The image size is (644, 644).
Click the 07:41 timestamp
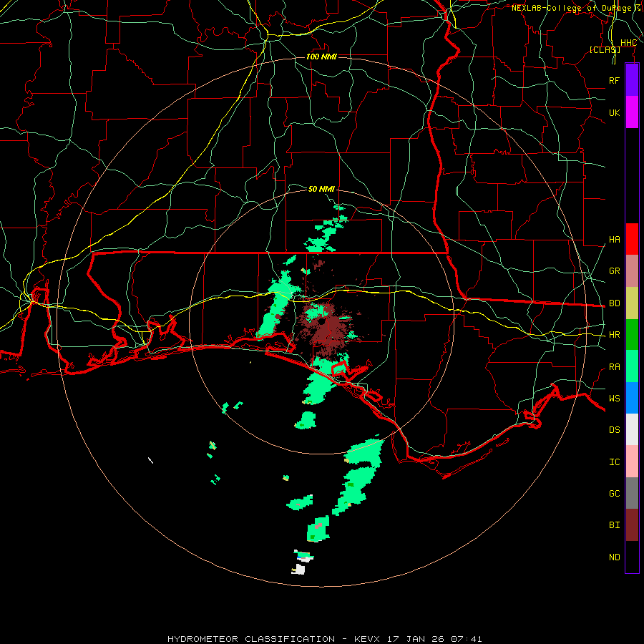point(466,639)
